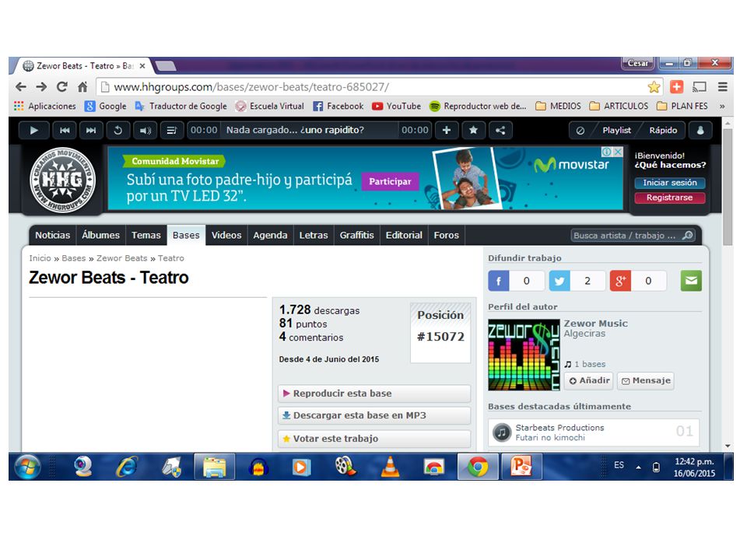The width and height of the screenshot is (747, 560).
Task: Click Añadir button on author profile
Action: pos(589,380)
